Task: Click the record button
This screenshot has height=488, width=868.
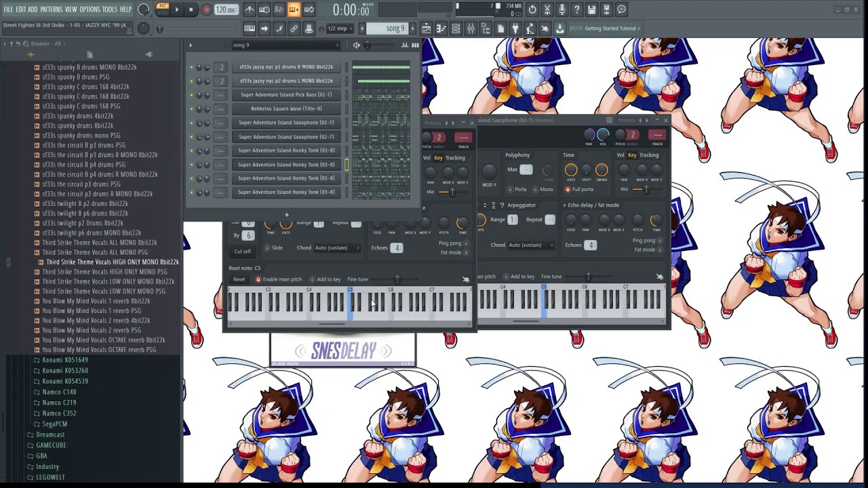Action: coord(206,9)
